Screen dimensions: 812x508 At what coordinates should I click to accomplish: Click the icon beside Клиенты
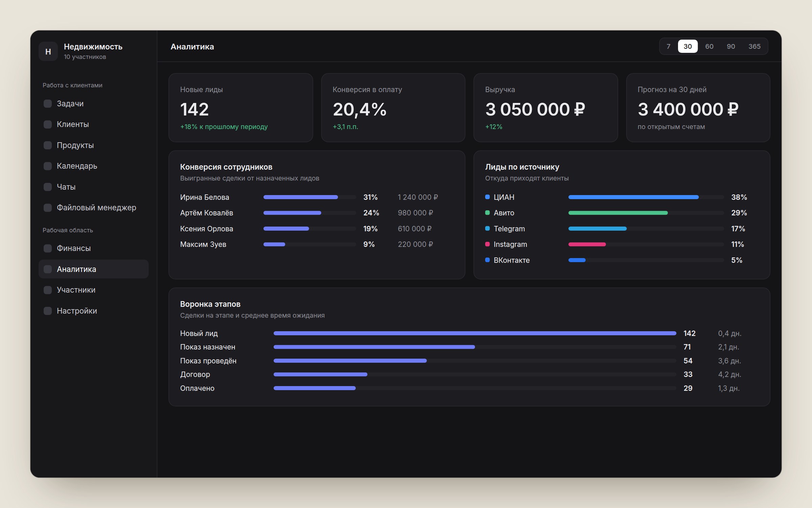pyautogui.click(x=48, y=124)
